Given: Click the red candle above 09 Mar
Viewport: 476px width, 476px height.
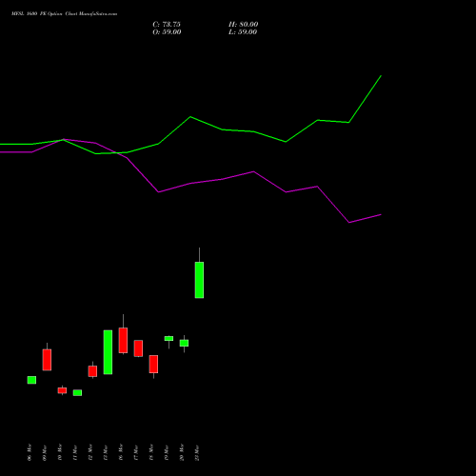Looking at the screenshot, I should (x=47, y=360).
